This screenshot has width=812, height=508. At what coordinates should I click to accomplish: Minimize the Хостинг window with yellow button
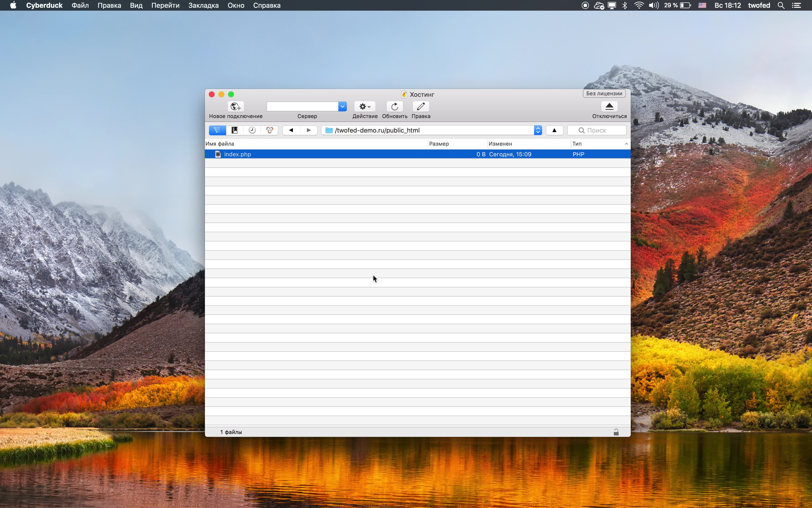point(221,94)
